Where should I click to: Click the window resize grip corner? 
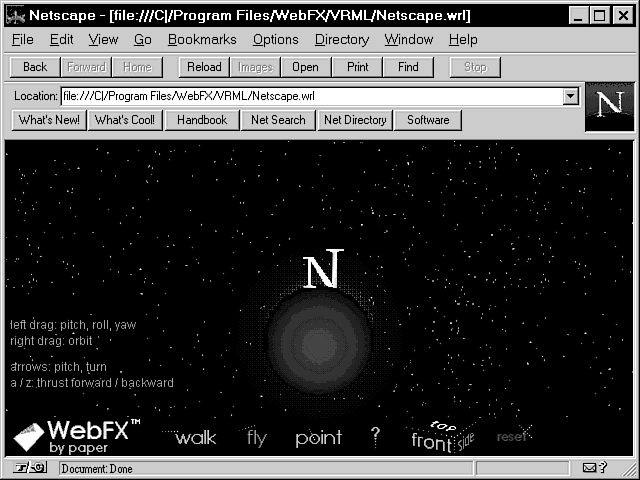pos(630,469)
